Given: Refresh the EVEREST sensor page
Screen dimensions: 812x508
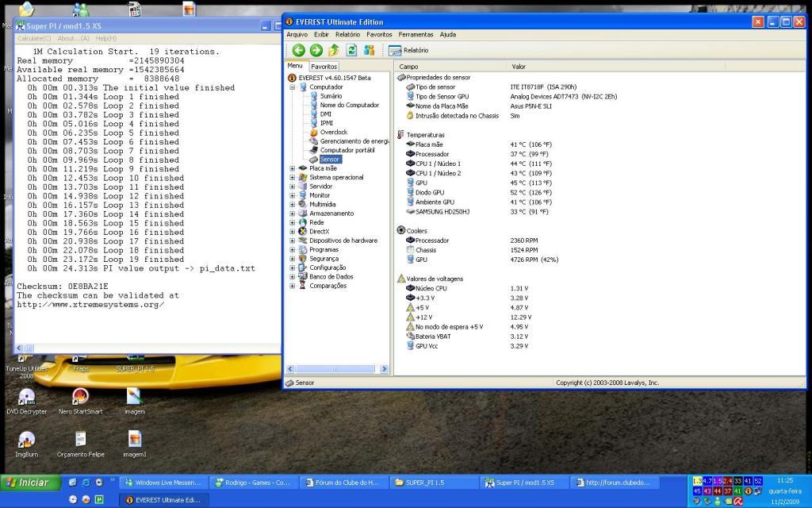Looking at the screenshot, I should coord(351,50).
